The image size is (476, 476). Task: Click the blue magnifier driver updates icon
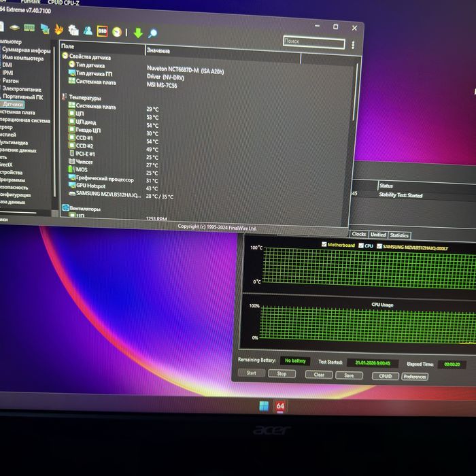pyautogui.click(x=153, y=33)
